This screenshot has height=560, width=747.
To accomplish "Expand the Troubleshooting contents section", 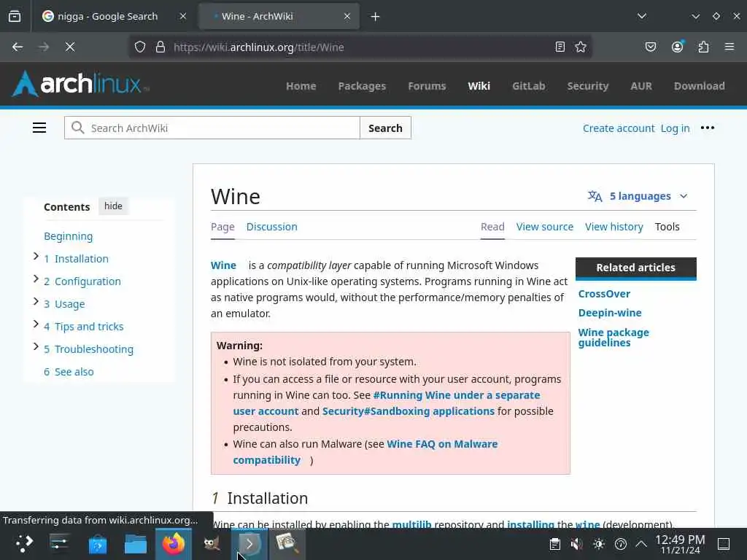I will [36, 347].
